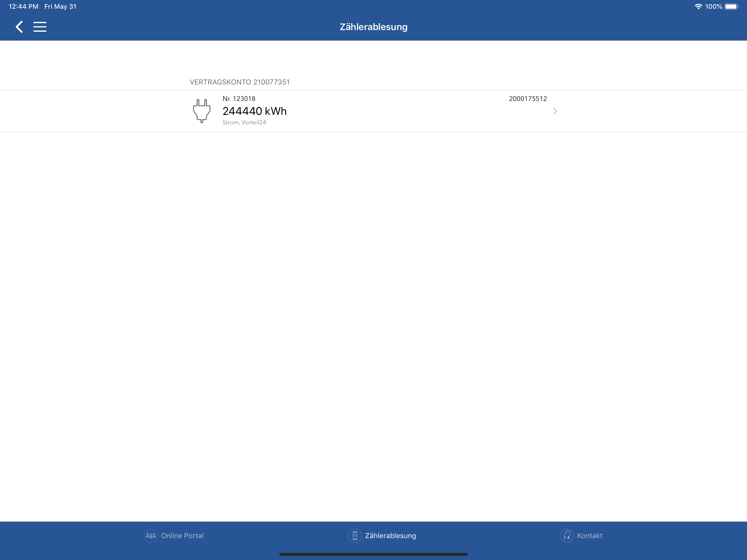Open the hamburger menu

[40, 27]
